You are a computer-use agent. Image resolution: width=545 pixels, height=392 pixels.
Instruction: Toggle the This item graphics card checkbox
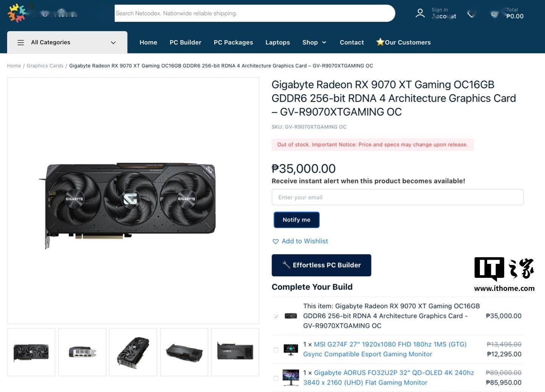click(276, 316)
